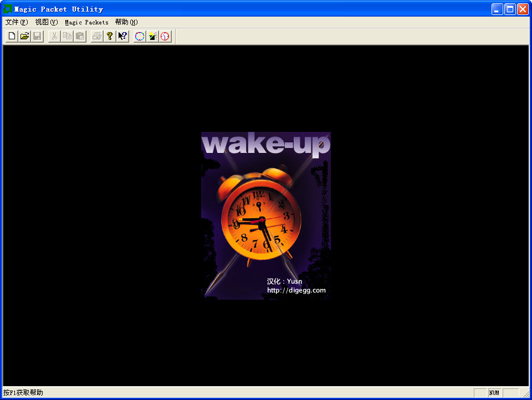Click the yellow question mark About icon

click(110, 37)
